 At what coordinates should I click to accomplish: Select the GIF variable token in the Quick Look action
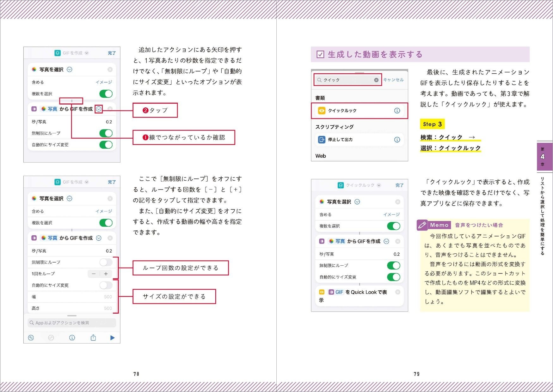pos(336,292)
